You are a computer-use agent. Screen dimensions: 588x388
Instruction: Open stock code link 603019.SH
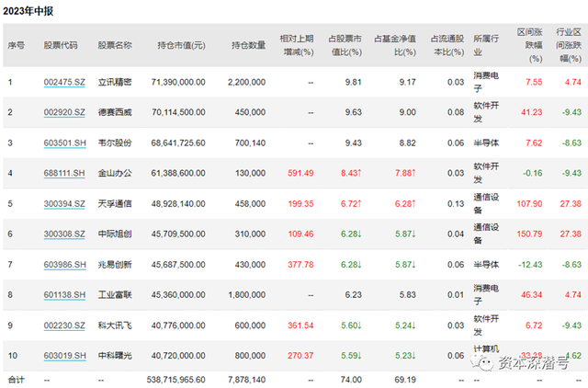(x=65, y=355)
